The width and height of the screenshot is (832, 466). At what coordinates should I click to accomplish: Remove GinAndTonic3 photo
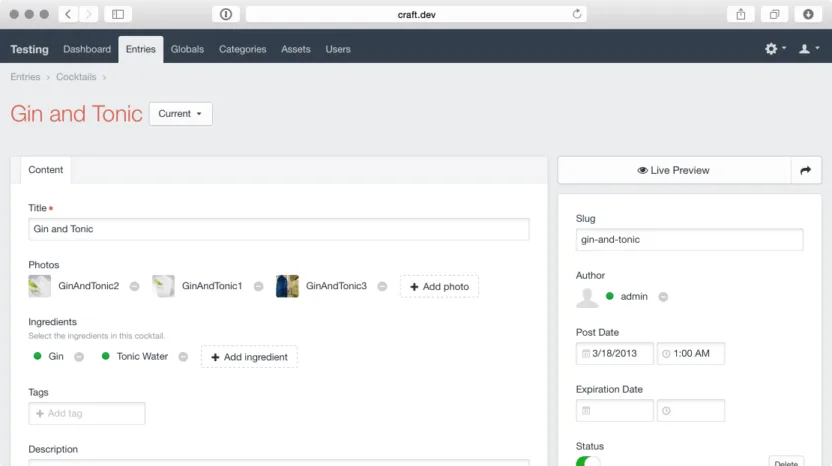click(x=382, y=287)
